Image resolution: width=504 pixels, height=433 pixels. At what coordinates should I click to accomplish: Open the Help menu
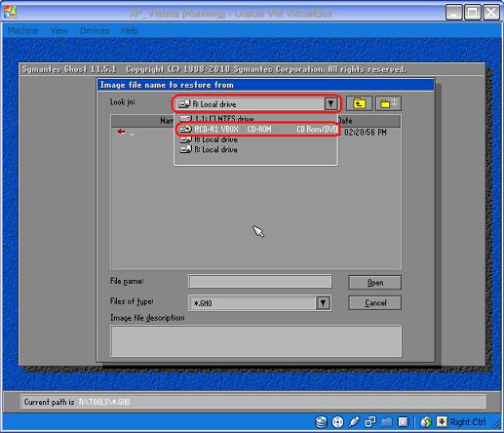[x=130, y=30]
